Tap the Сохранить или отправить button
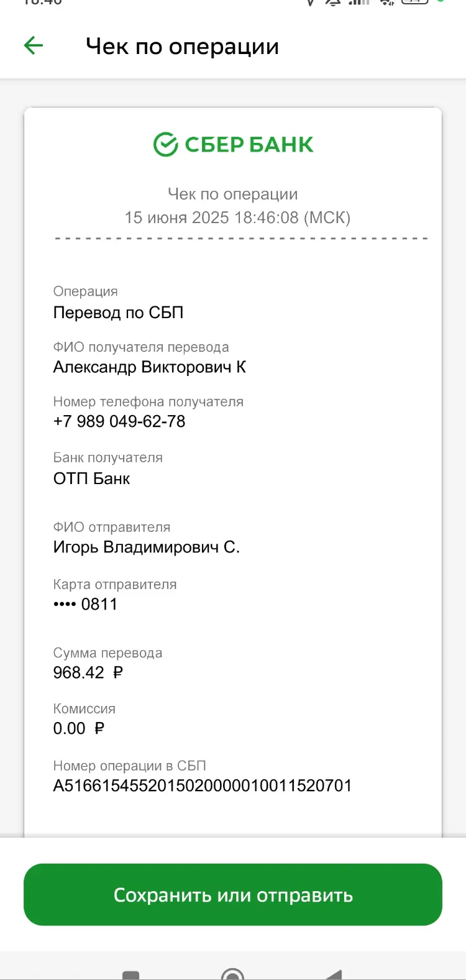Viewport: 466px width, 980px height. pyautogui.click(x=233, y=895)
